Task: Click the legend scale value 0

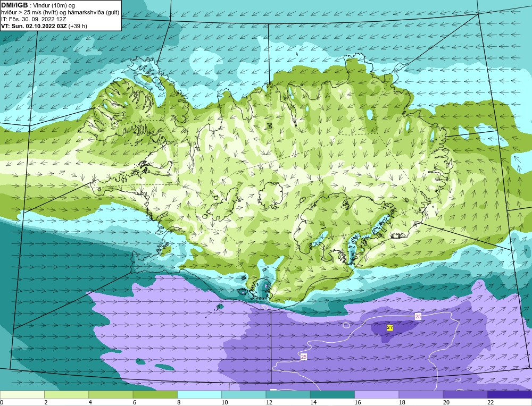Action: click(x=2, y=402)
